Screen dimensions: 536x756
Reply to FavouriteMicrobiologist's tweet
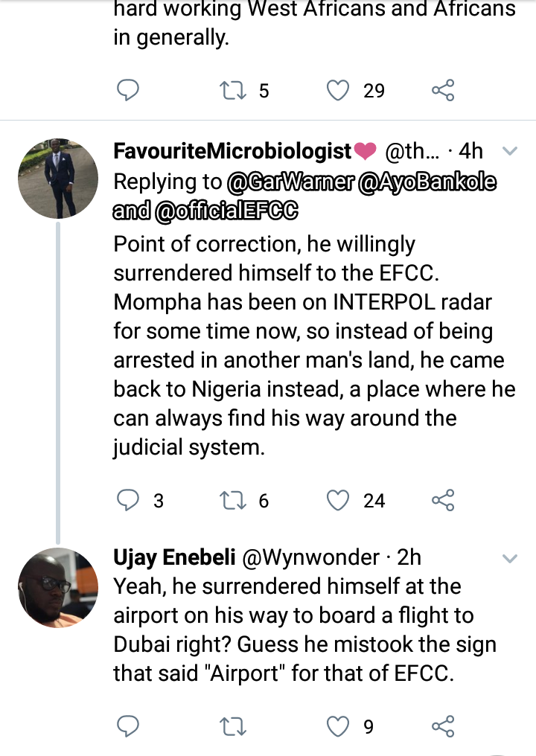(129, 501)
